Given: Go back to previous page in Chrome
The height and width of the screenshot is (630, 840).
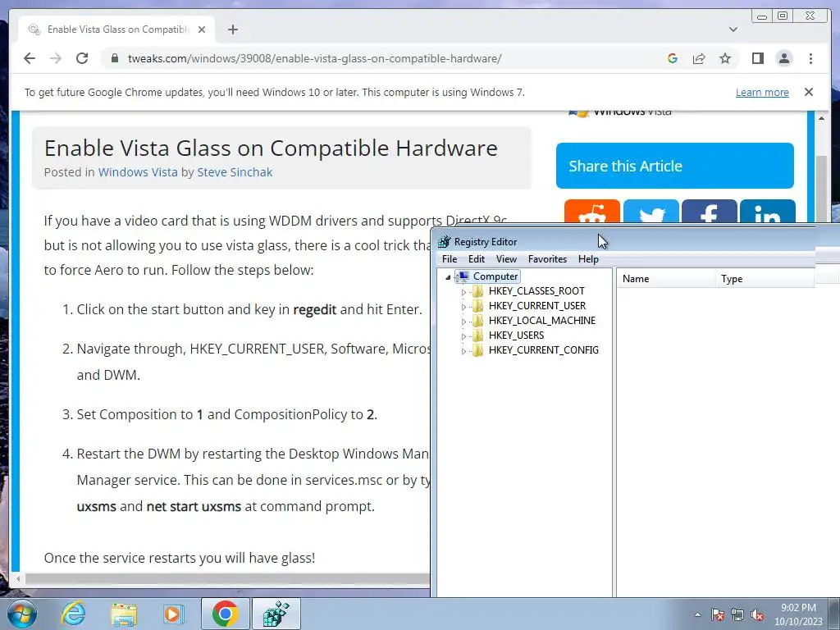Looking at the screenshot, I should click(30, 58).
